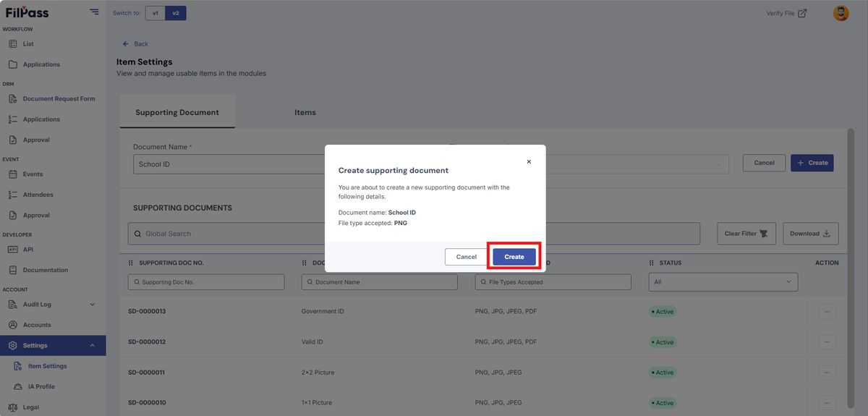Click Active status badge for Valid ID
Viewport: 868px width, 416px height.
(663, 342)
